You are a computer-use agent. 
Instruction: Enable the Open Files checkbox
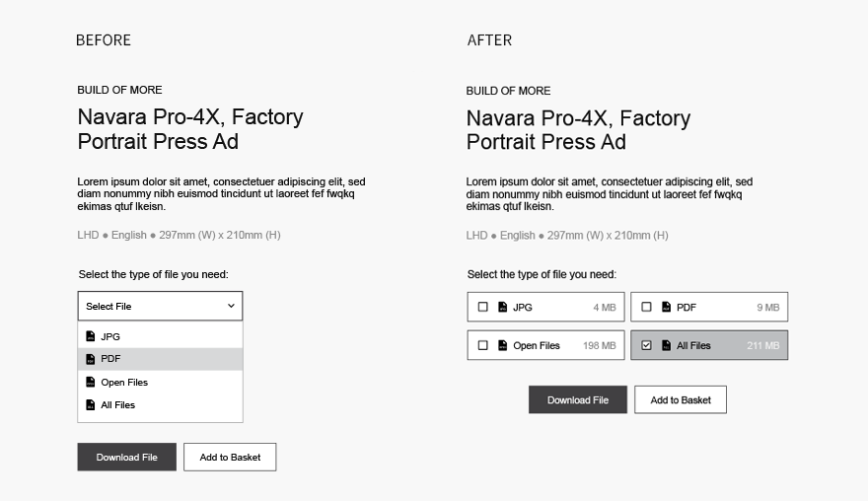coord(482,345)
